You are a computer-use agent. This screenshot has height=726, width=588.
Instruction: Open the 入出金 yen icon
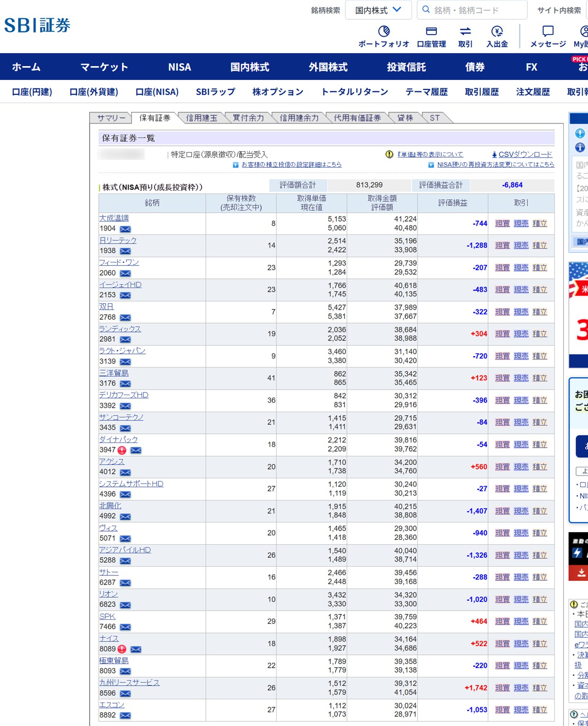tap(497, 31)
